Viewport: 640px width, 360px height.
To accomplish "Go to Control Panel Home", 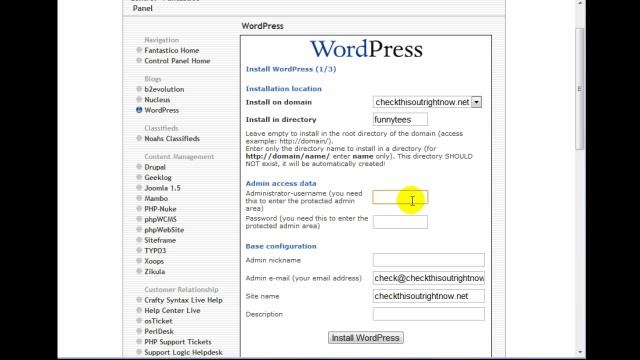I will point(177,61).
